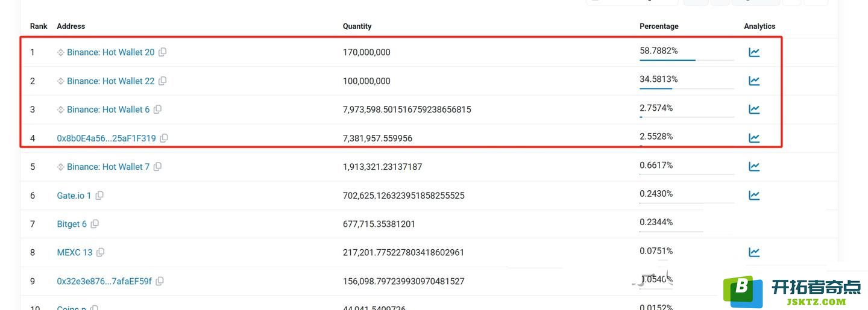Copy address of Bitget 6
868x310 pixels.
tap(95, 223)
